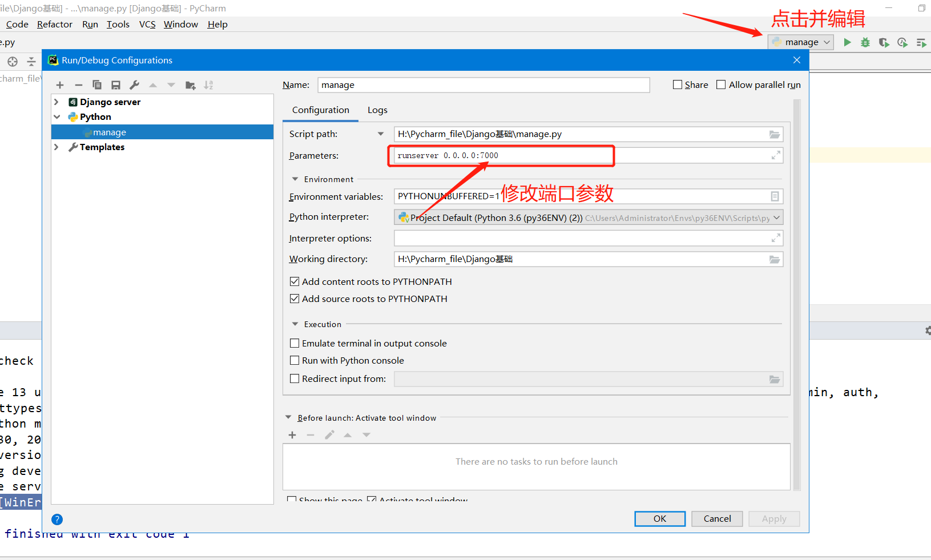This screenshot has width=931, height=560.
Task: Save the manage configuration
Action: pos(116,84)
